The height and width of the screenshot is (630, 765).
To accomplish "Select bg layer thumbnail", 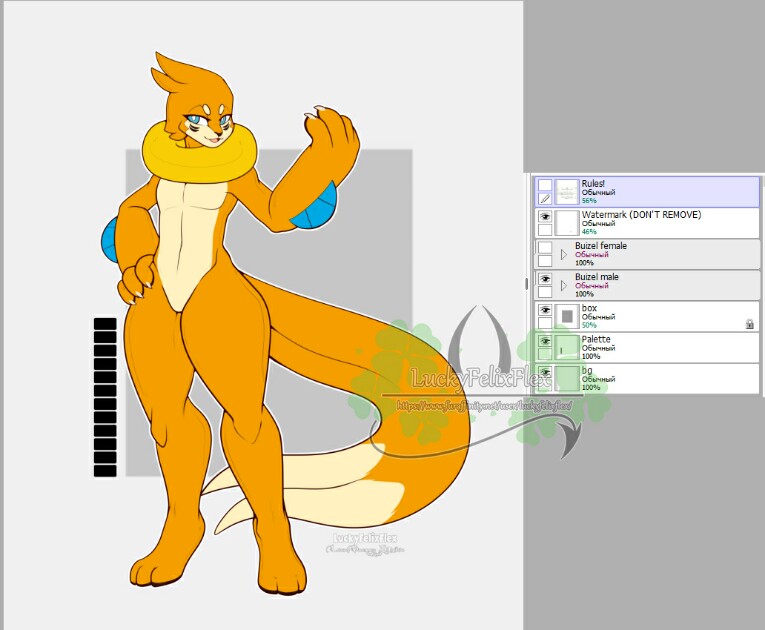I will [566, 379].
